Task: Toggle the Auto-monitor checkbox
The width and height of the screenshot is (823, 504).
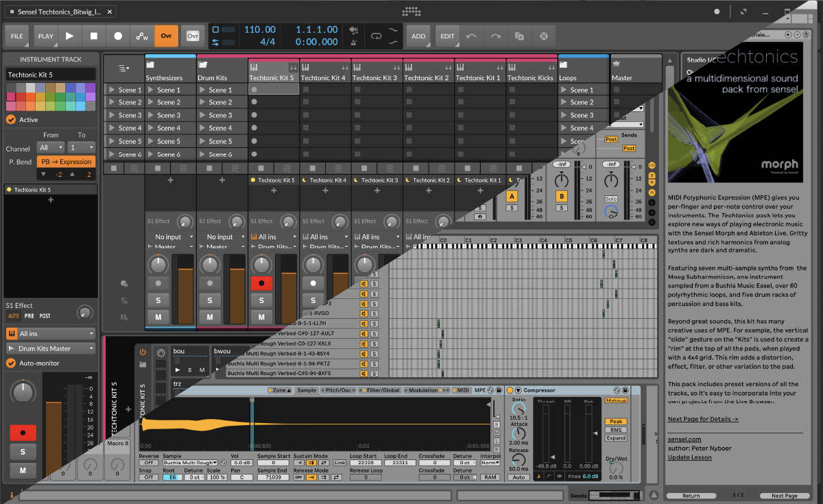Action: click(11, 363)
